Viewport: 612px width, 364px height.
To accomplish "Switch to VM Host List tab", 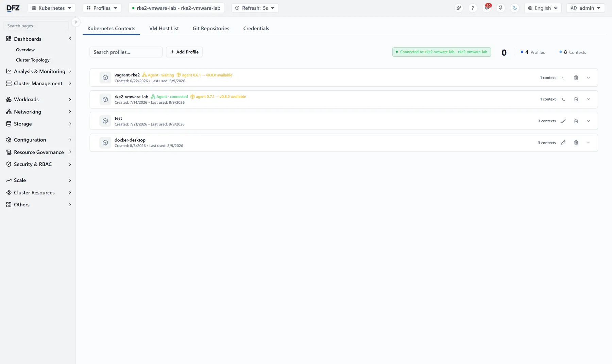I will [x=164, y=29].
